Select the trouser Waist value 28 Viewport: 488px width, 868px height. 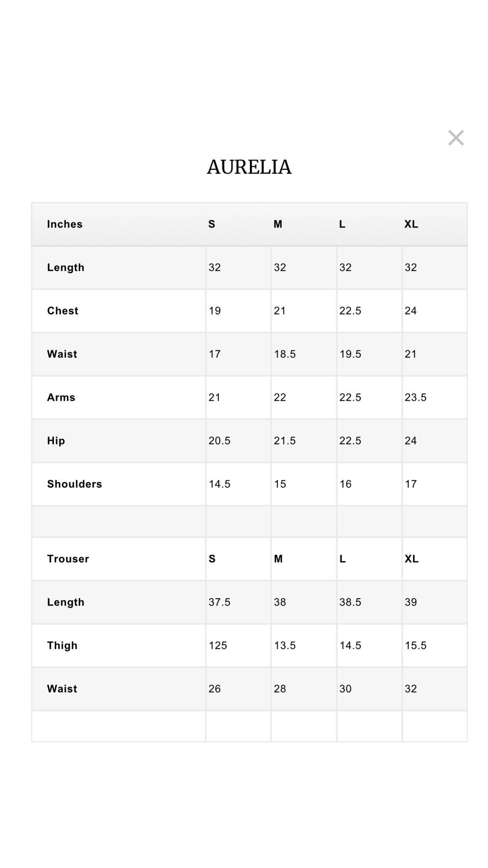pyautogui.click(x=280, y=689)
